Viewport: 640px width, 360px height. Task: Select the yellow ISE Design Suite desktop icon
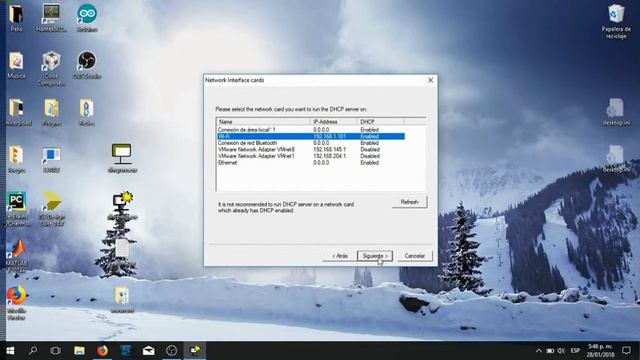coord(52,209)
